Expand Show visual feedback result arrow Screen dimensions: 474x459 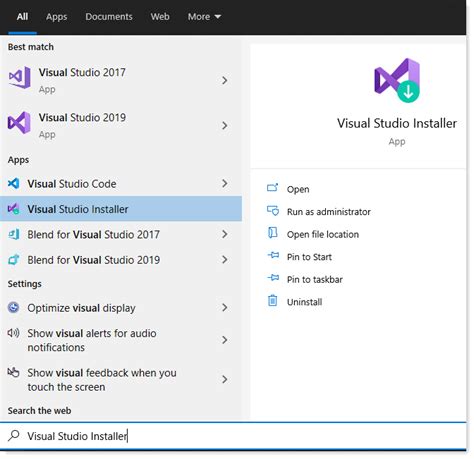click(x=225, y=379)
